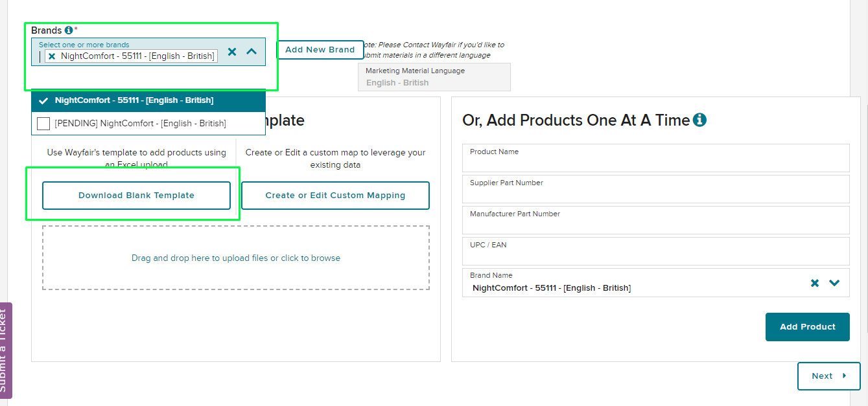Click the 'Select one or more brands' label
Viewport: 868px width, 406px height.
tap(84, 45)
